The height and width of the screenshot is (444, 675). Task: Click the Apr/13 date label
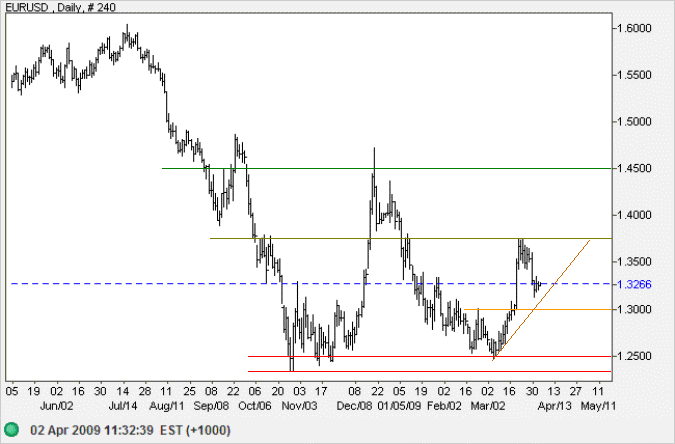(554, 406)
